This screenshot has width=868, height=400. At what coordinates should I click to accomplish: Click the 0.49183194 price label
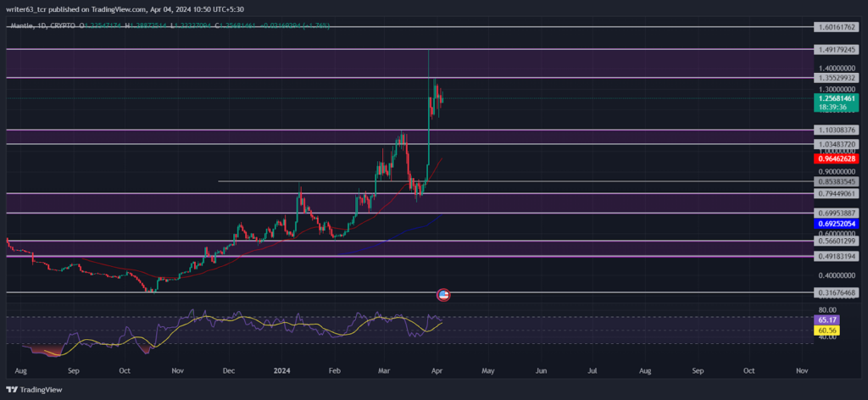[835, 257]
